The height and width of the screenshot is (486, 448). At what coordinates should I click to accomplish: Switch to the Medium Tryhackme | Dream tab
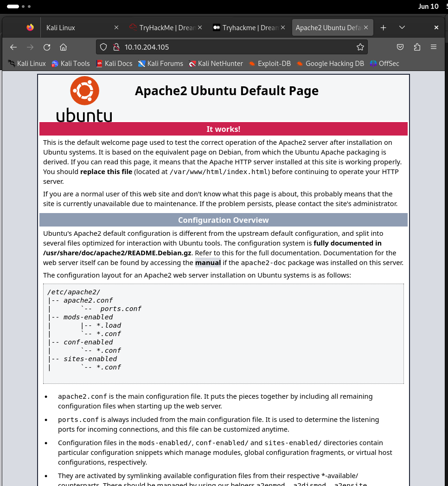[249, 27]
